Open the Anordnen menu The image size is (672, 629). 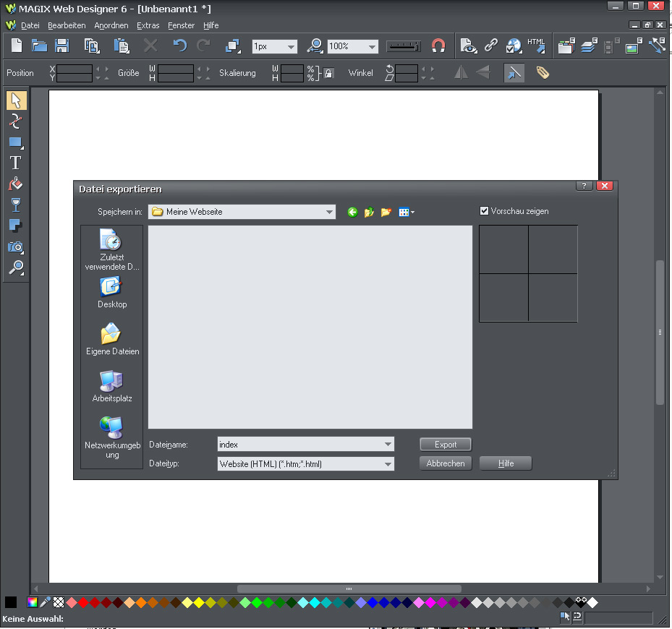[111, 25]
